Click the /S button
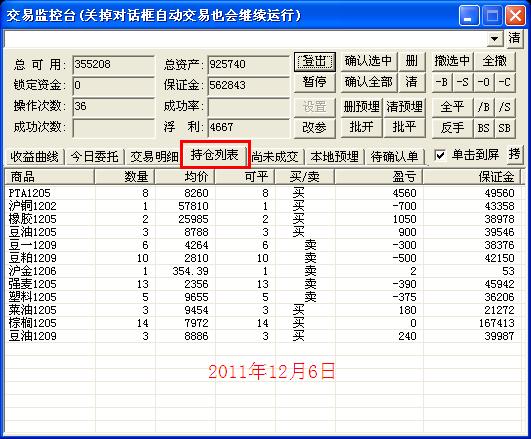This screenshot has width=531, height=439. tap(505, 107)
